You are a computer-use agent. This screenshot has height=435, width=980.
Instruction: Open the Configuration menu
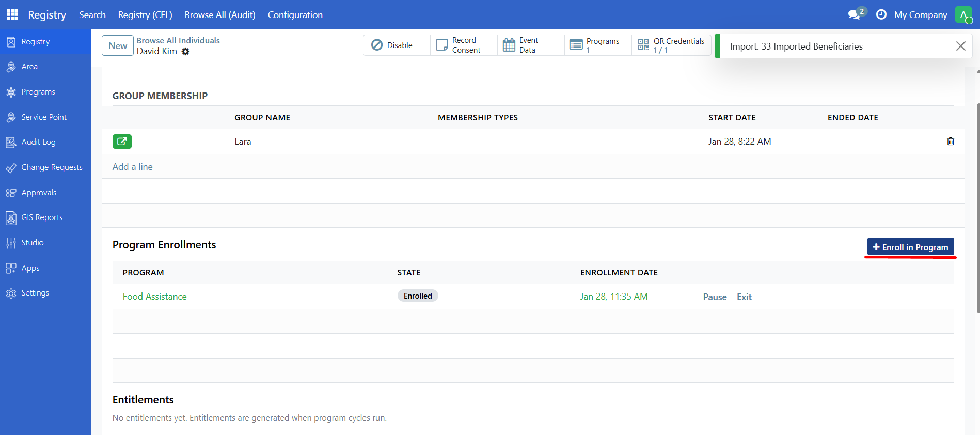pyautogui.click(x=295, y=15)
